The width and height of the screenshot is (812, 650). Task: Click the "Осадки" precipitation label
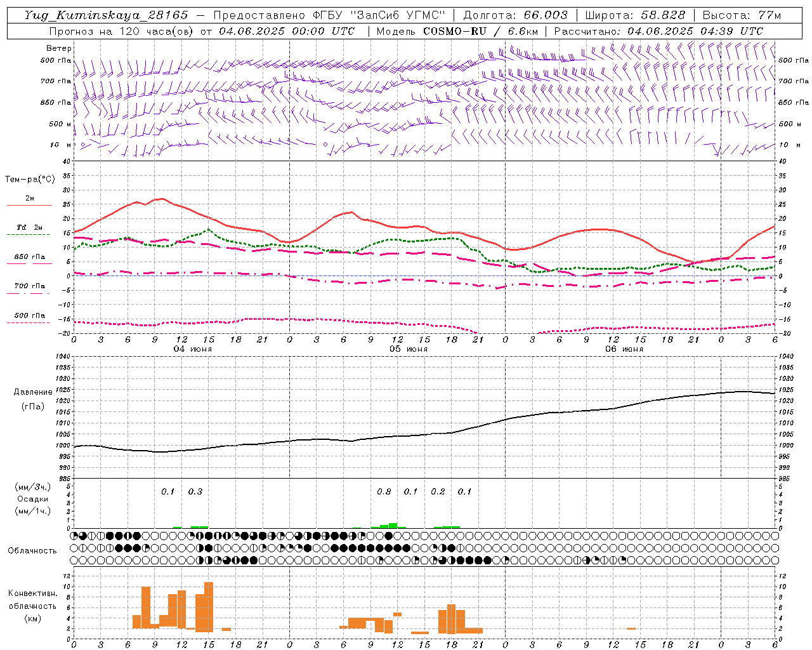click(32, 499)
